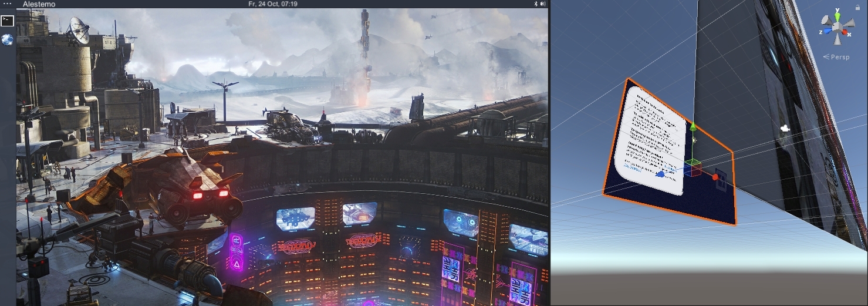
Task: Launch the globe web browser icon
Action: [7, 39]
